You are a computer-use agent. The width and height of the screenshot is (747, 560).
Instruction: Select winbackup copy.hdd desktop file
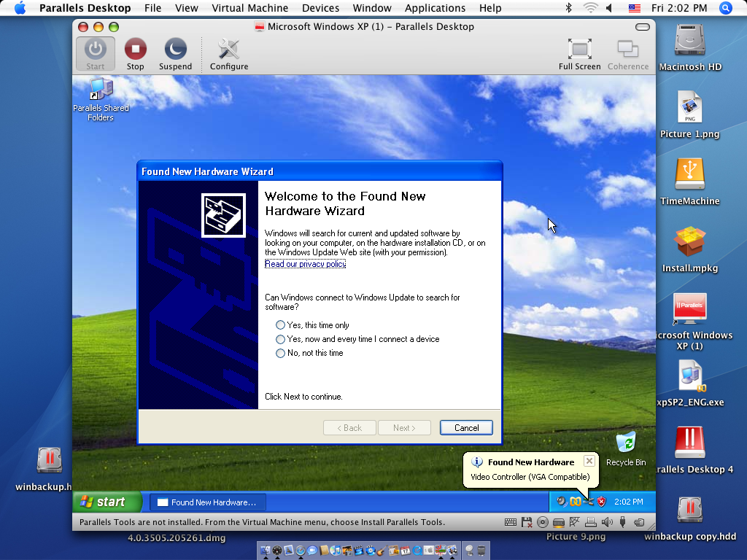coord(690,518)
